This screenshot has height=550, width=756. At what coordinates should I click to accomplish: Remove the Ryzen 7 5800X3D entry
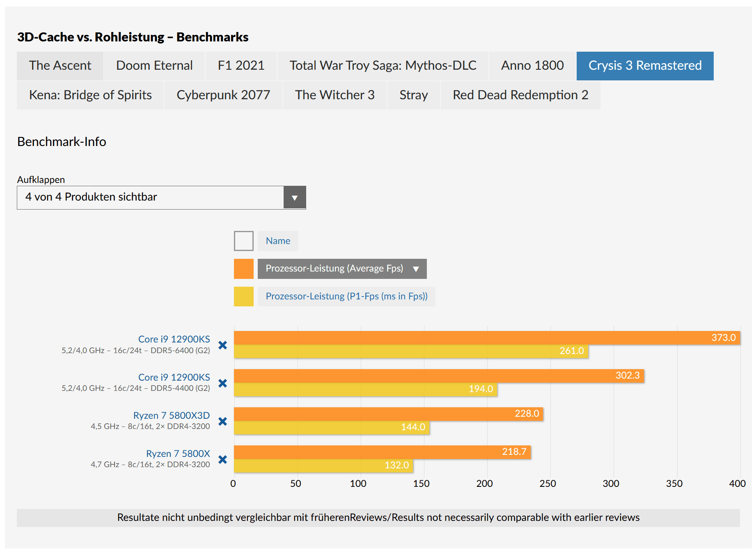tap(222, 421)
